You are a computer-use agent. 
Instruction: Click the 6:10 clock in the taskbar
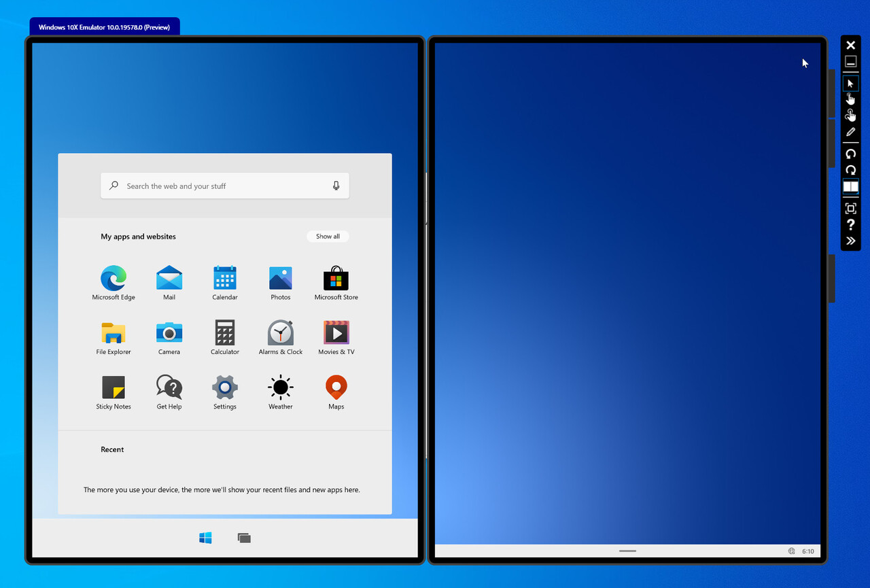point(808,551)
